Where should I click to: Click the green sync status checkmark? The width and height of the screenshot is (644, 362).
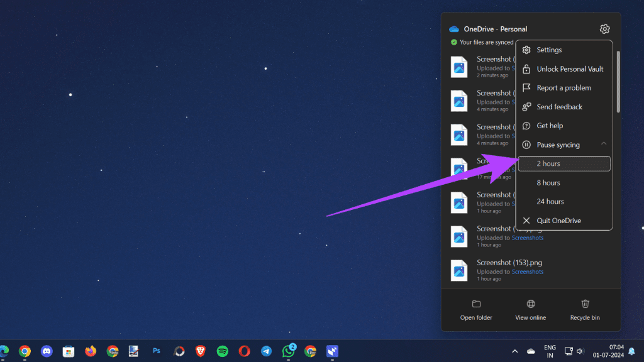coord(453,42)
